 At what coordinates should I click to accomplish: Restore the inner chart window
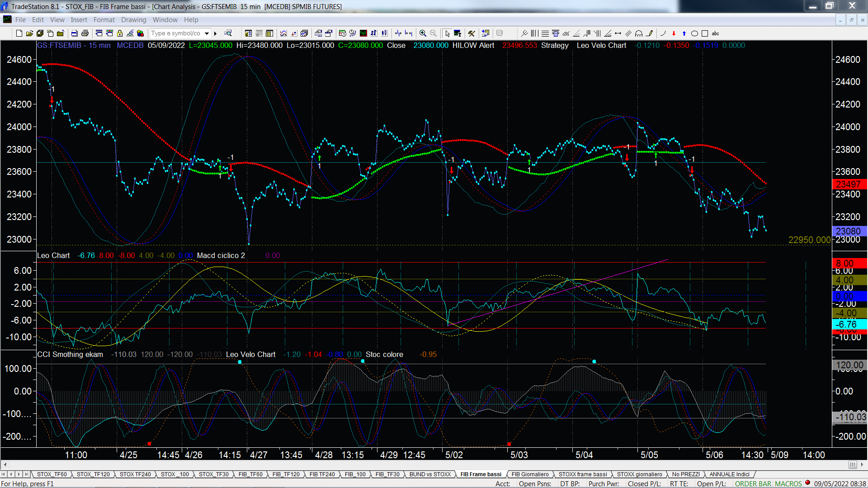tap(851, 20)
